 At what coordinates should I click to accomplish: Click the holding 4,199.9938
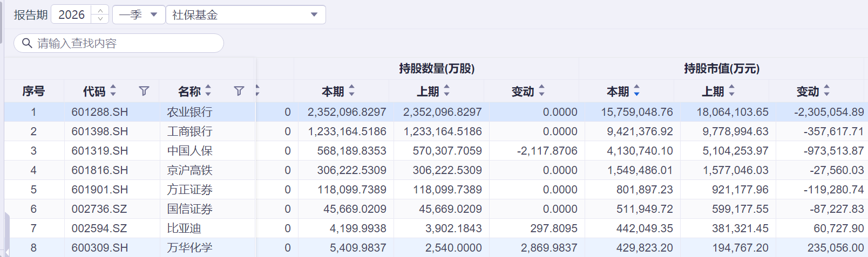[358, 228]
